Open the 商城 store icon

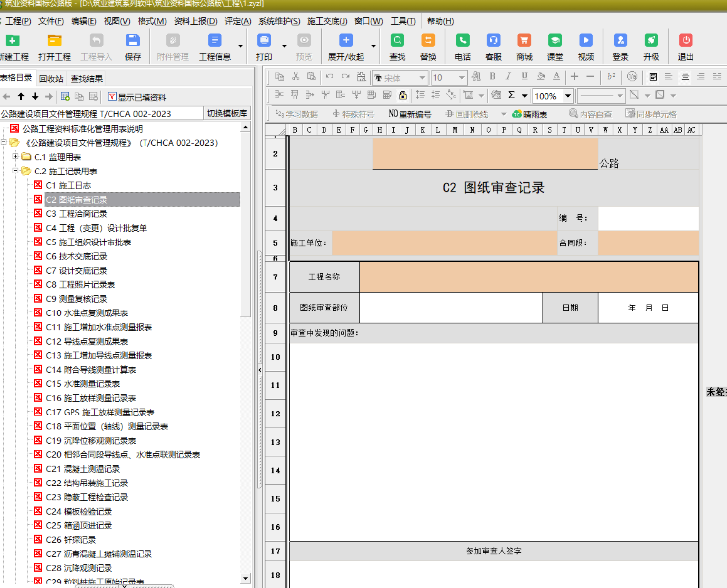[524, 41]
